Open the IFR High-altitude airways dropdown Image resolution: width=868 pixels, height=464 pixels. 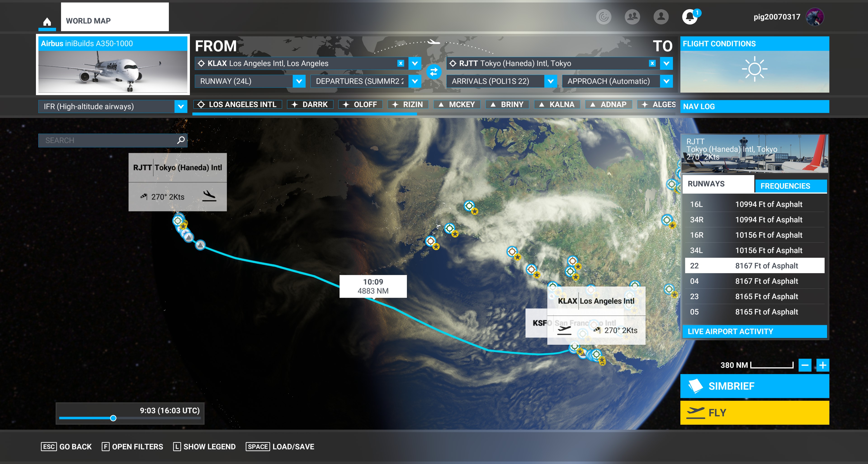(x=113, y=106)
